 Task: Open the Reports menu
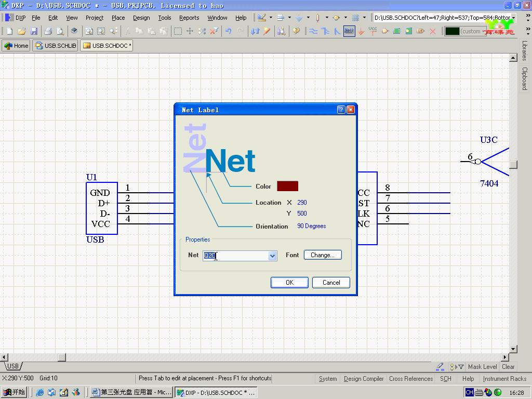pos(189,18)
